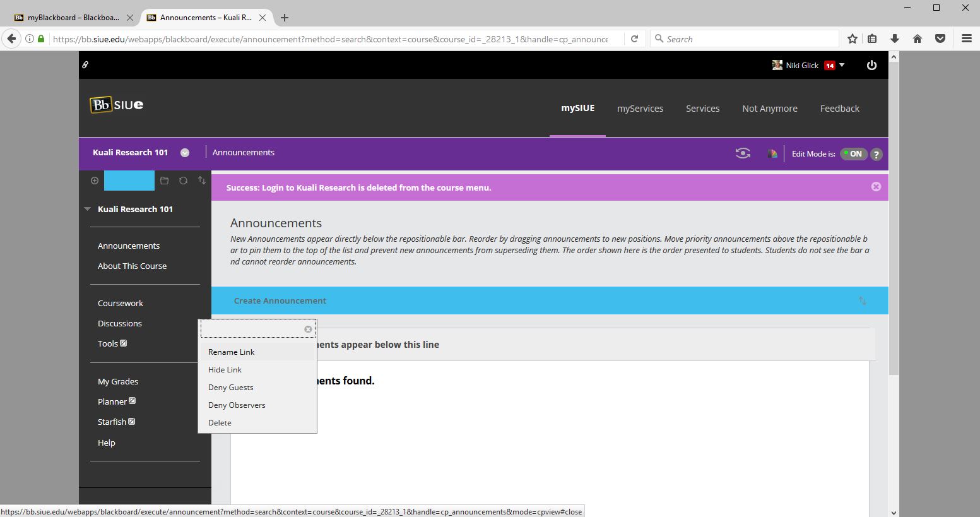This screenshot has height=517, width=980.
Task: Click the add menu item plus icon
Action: [95, 181]
